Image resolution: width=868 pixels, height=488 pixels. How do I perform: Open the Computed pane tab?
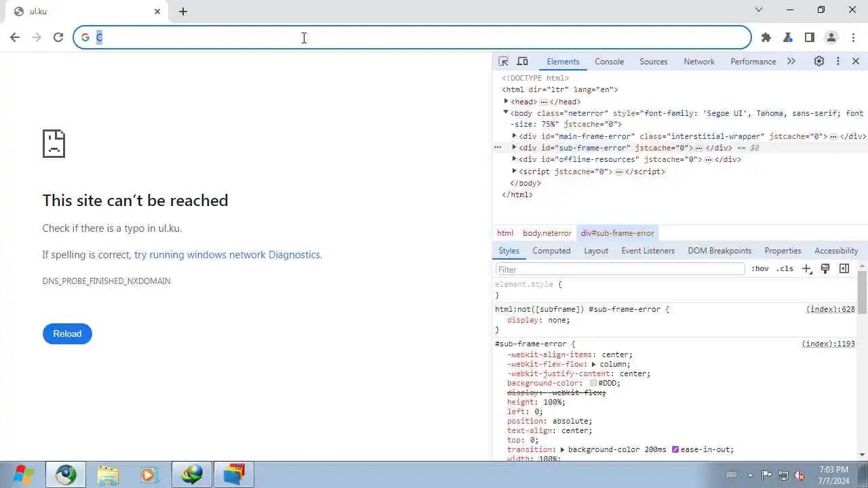[551, 251]
